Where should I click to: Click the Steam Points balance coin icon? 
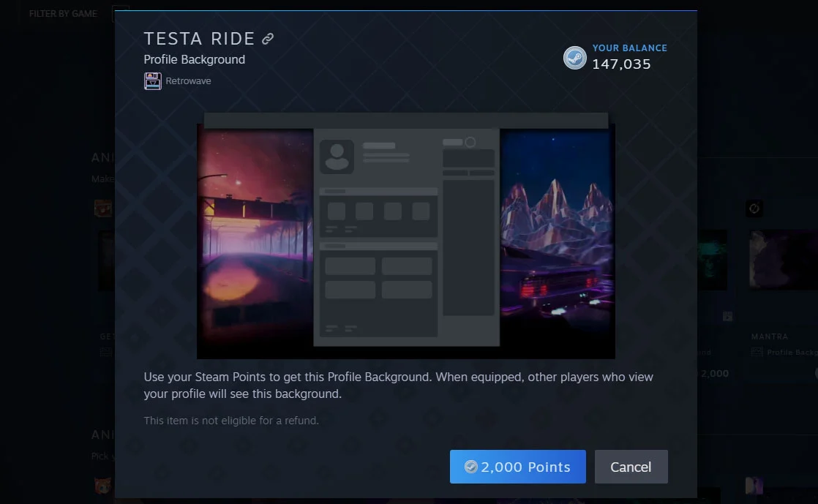point(575,58)
